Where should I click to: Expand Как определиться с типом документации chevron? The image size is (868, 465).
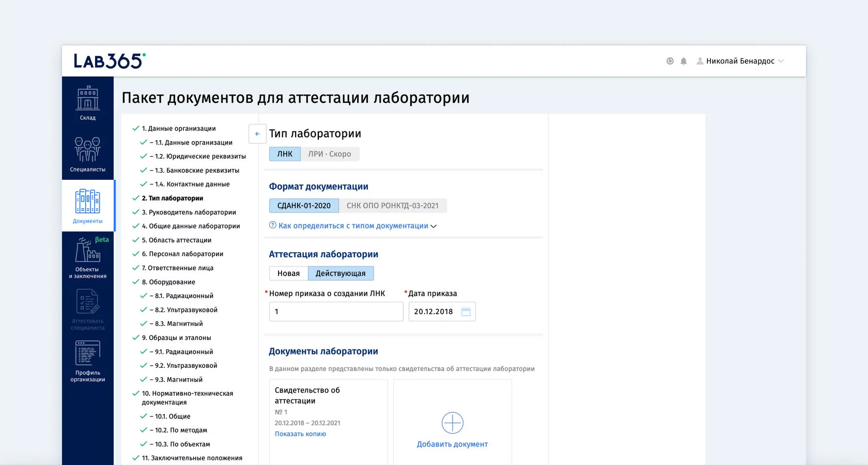tap(433, 226)
